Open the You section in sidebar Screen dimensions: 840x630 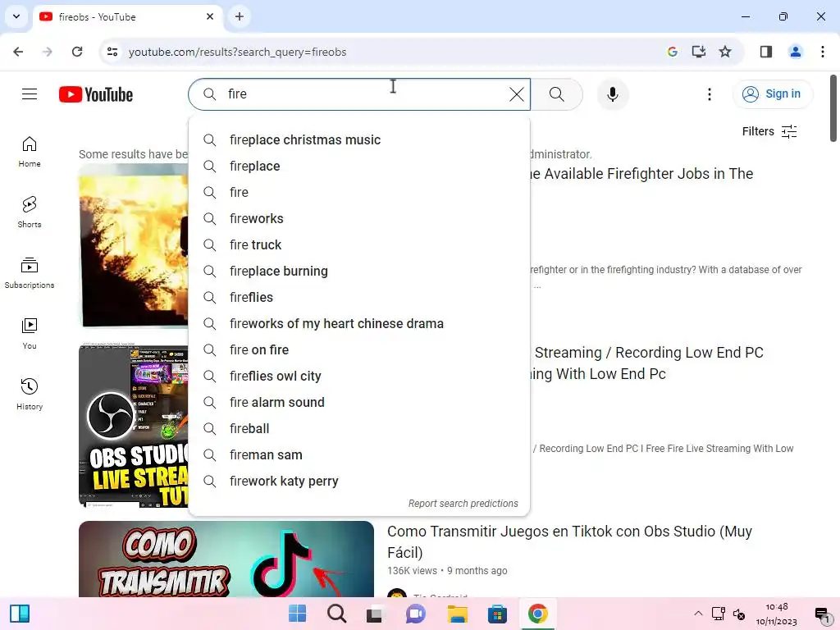click(x=30, y=333)
